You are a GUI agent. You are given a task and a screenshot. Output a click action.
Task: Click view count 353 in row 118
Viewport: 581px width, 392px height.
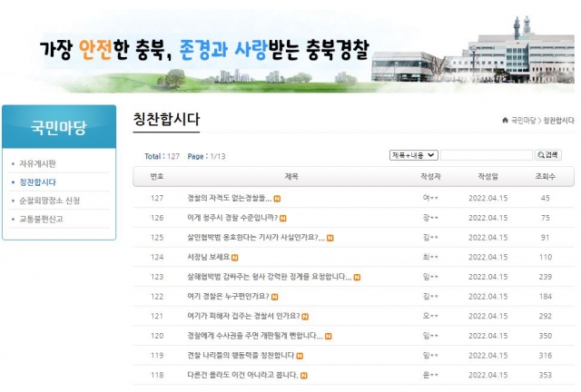546,375
